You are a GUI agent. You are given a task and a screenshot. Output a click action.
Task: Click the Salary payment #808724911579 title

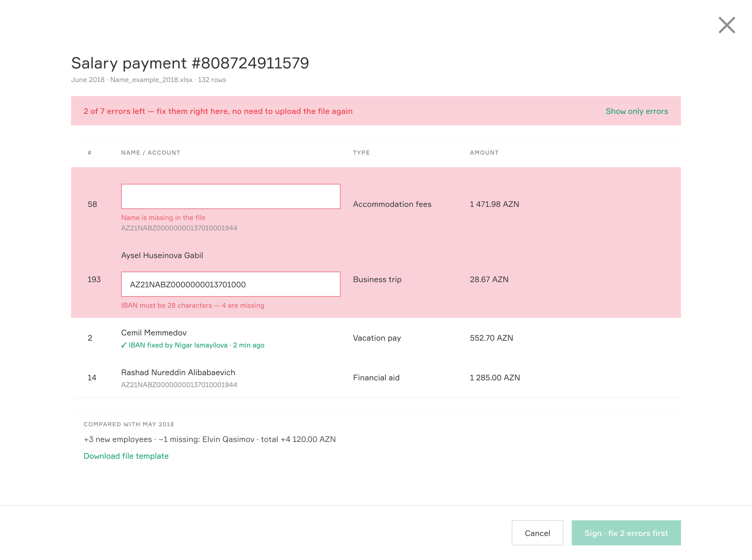point(190,63)
